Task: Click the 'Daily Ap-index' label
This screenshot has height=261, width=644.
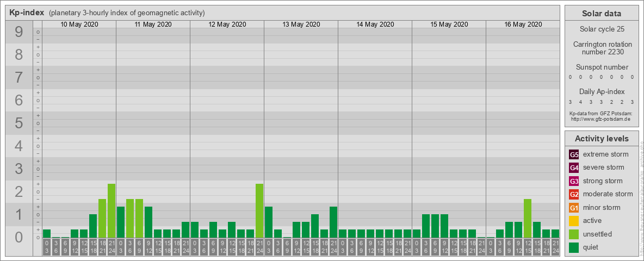Action: (602, 92)
